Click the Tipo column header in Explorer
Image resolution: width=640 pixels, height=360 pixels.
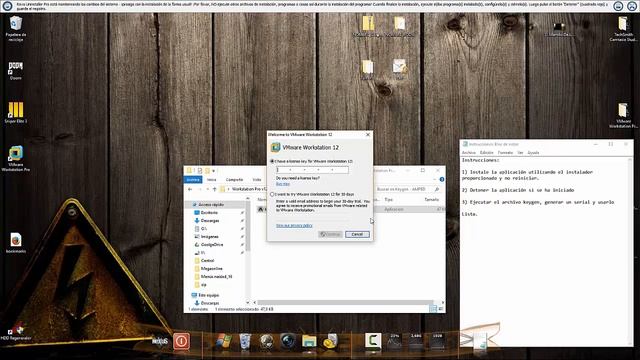coord(389,200)
